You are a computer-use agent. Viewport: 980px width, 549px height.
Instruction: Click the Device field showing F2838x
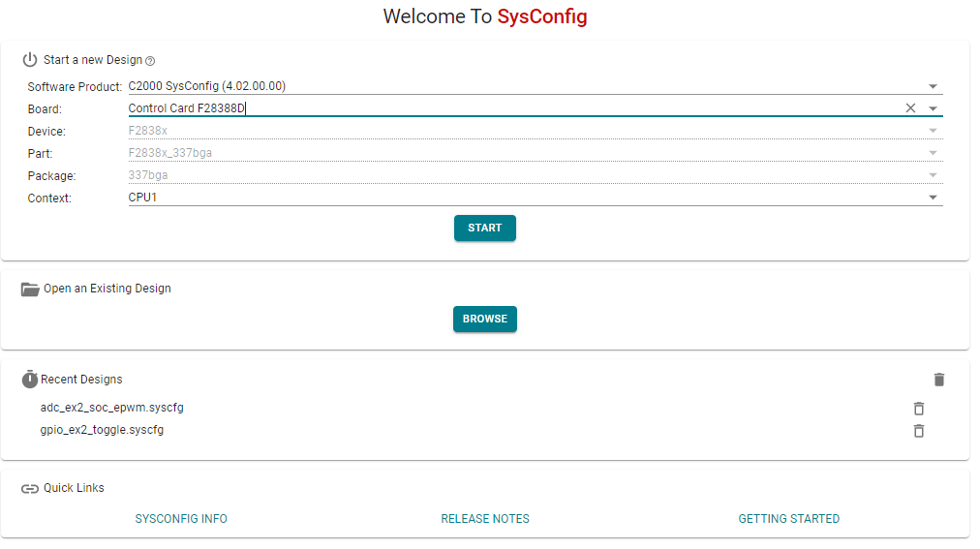(x=535, y=131)
